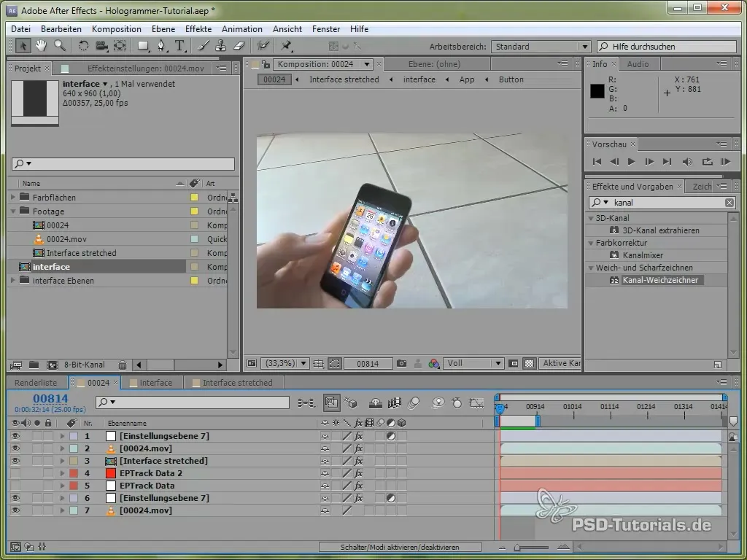Collapse the Farbkorrektur effects category
The height and width of the screenshot is (560, 747).
coord(591,243)
